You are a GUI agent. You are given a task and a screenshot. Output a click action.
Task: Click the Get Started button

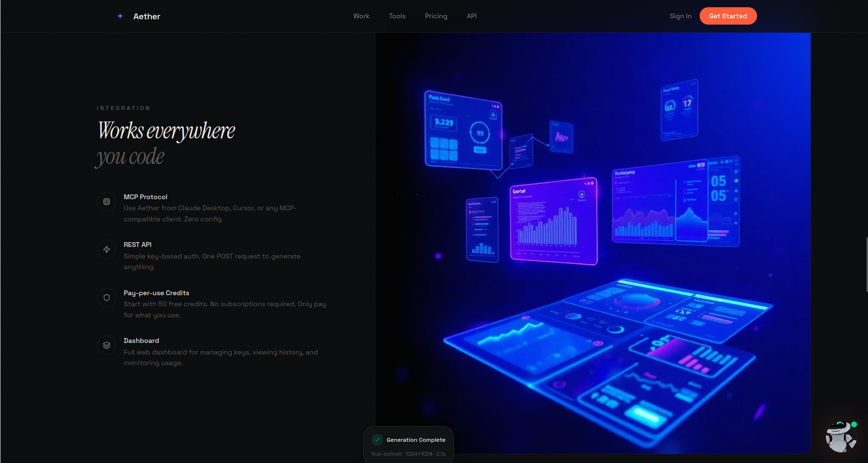[728, 16]
